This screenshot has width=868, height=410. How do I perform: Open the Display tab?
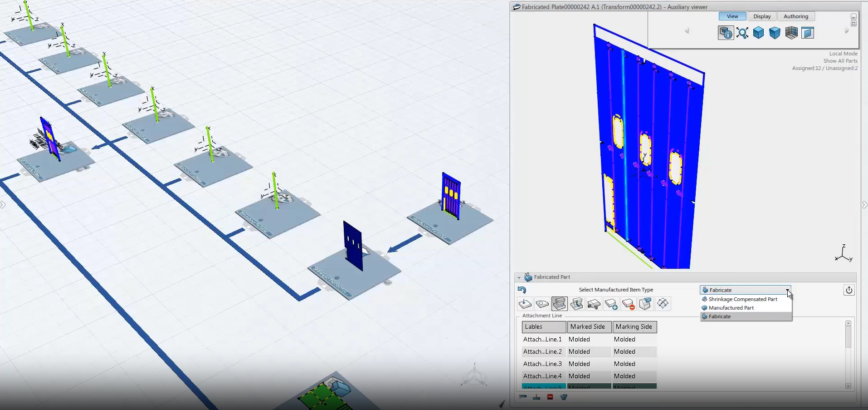pyautogui.click(x=762, y=16)
